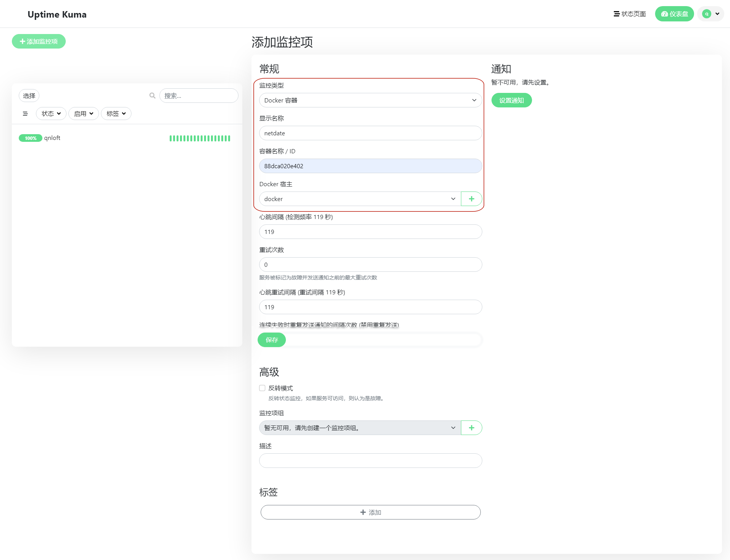Click the 添加 tag button
This screenshot has width=730, height=560.
[370, 512]
